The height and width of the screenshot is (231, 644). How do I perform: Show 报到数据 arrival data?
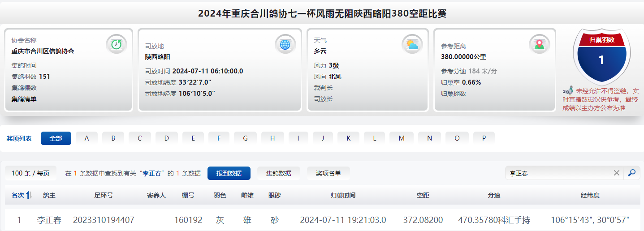click(229, 173)
